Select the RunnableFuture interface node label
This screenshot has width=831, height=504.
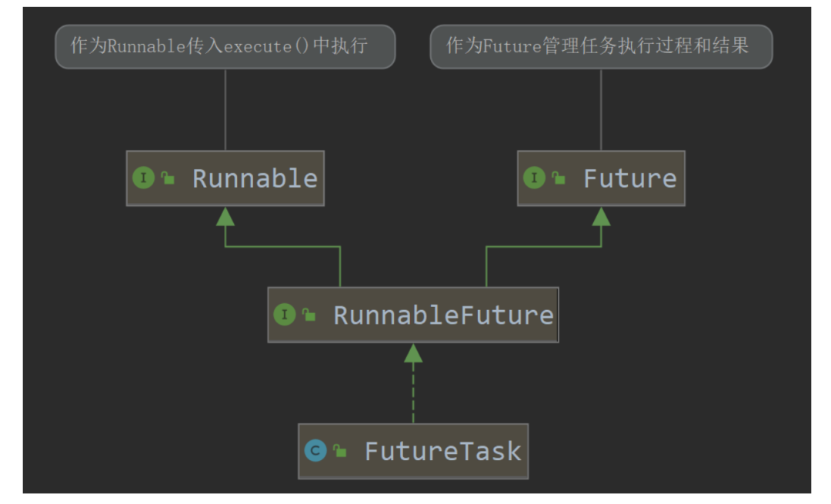point(443,315)
